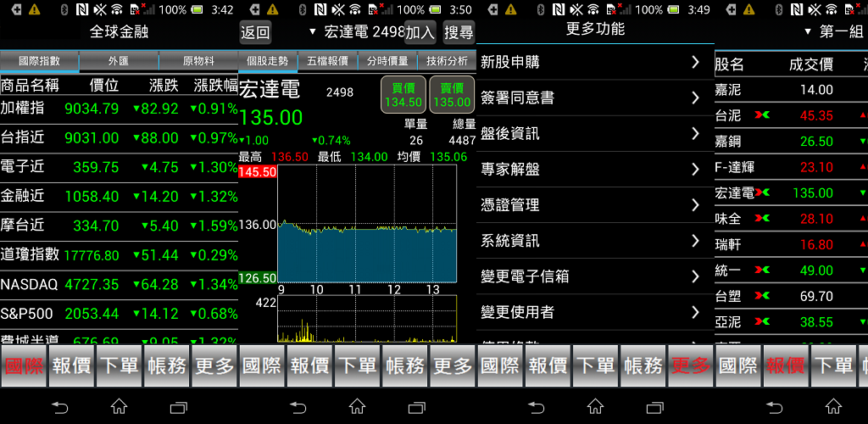Click the trade marker icon beside 台泥
Viewport: 868px width, 424px height.
(x=762, y=115)
